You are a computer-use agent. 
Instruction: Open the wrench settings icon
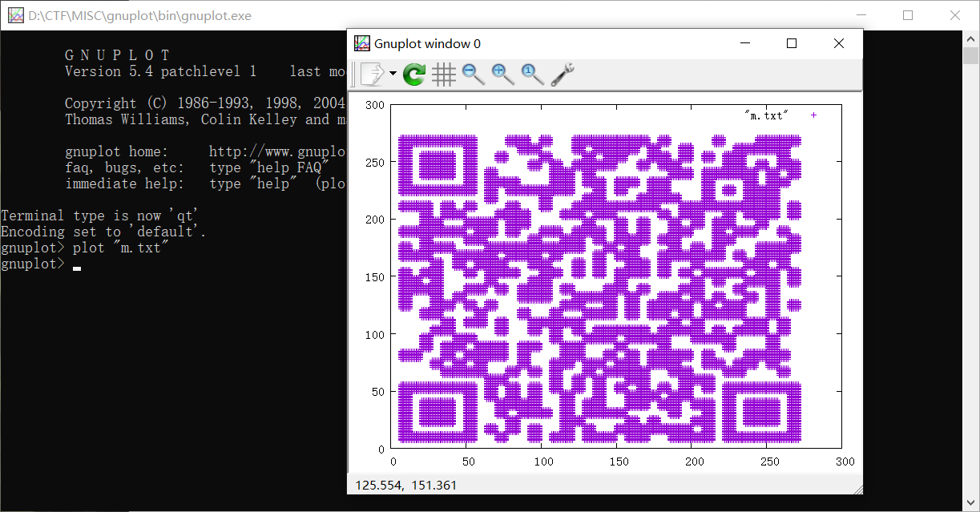tap(563, 75)
